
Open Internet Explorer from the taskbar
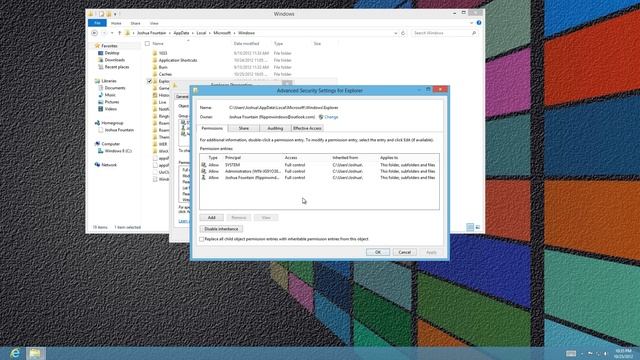(x=15, y=353)
